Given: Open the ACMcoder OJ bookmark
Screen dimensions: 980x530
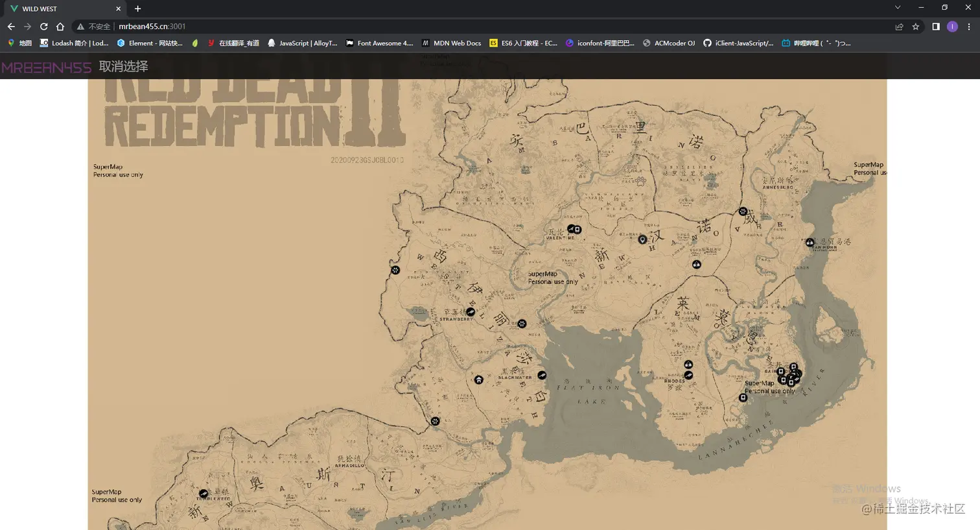Looking at the screenshot, I should (669, 43).
